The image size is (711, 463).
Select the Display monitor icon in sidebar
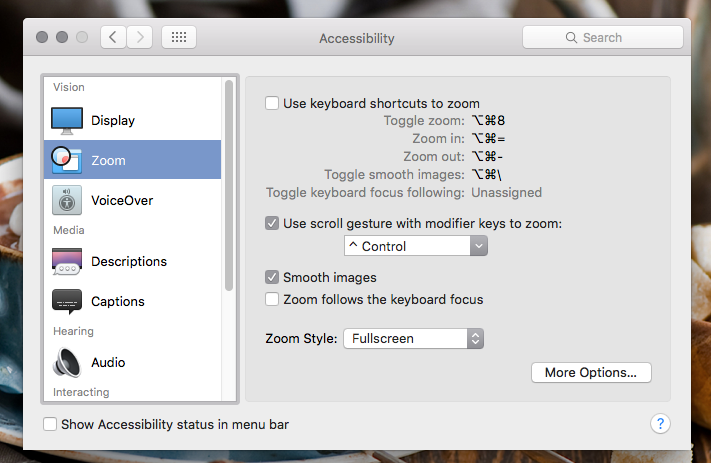click(67, 121)
